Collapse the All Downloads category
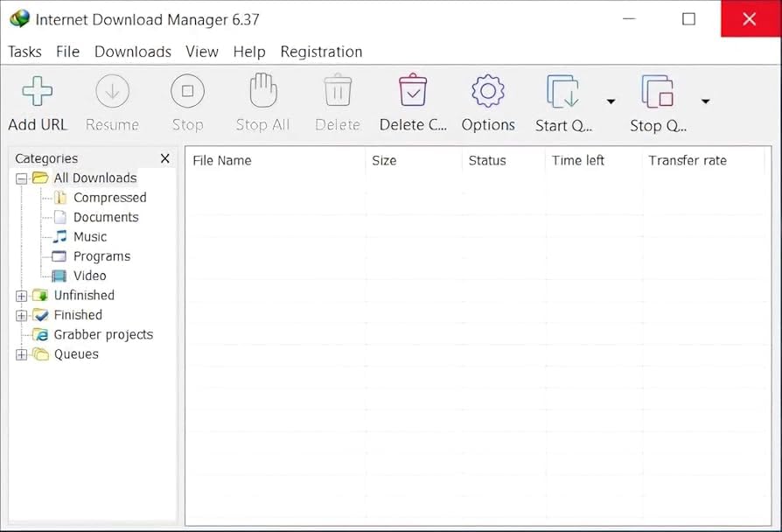Screen dimensions: 782x532 coord(20,178)
